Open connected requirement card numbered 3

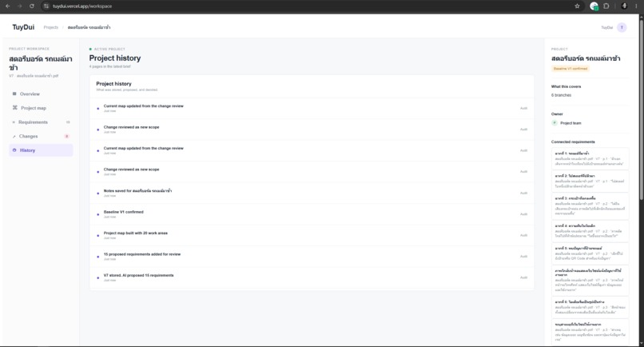tap(590, 205)
